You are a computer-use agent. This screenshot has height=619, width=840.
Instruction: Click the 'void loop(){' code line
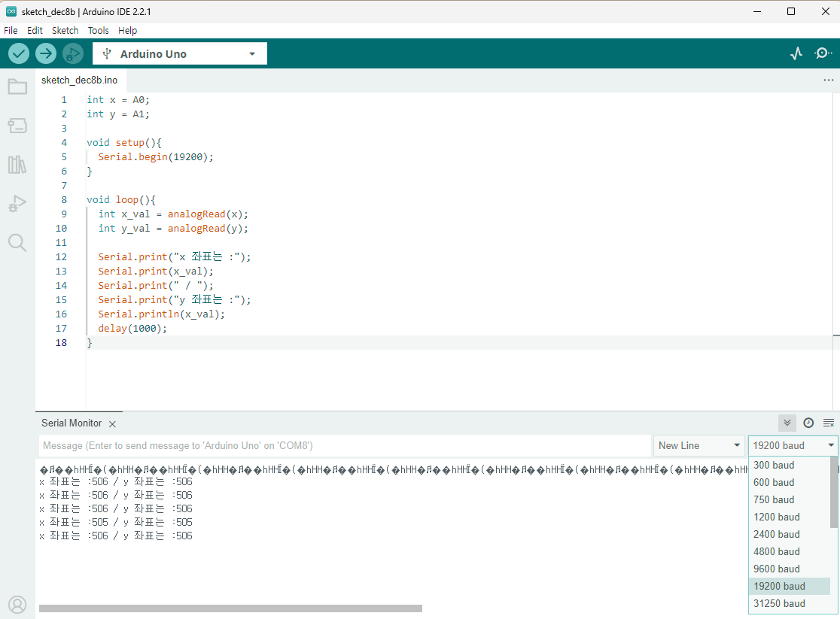121,200
